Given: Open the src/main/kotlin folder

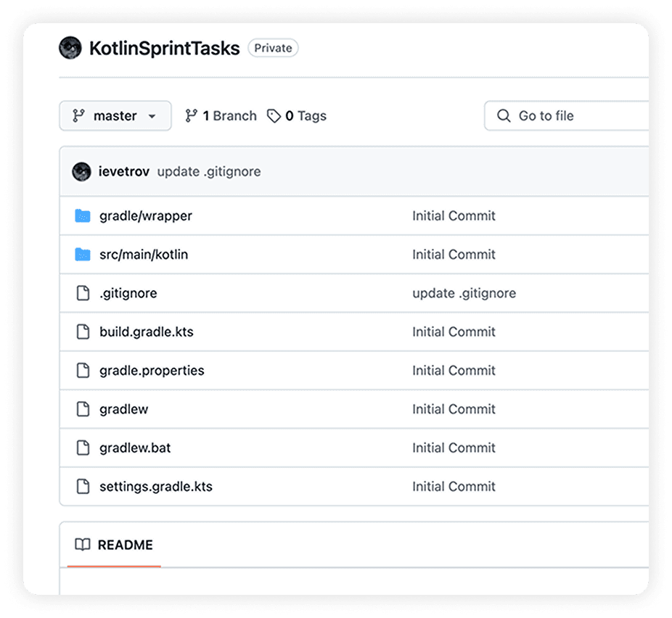Looking at the screenshot, I should 144,255.
